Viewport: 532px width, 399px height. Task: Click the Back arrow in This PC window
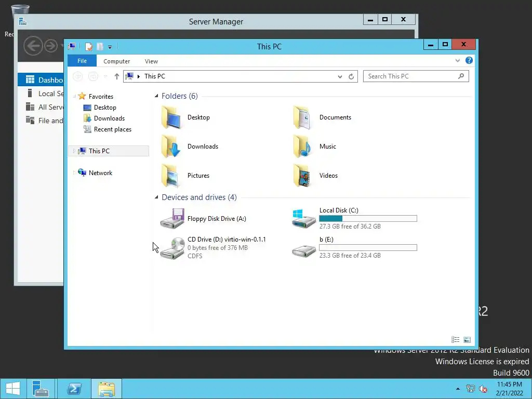tap(78, 76)
